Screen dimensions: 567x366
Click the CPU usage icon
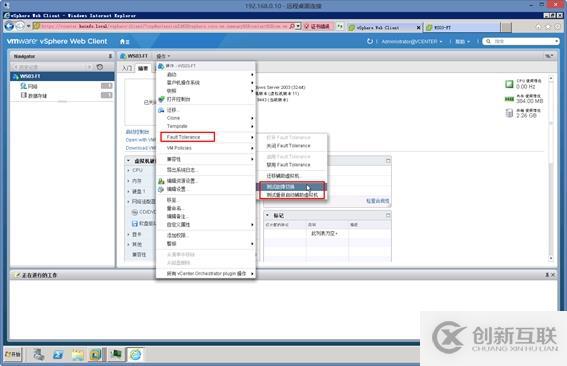point(509,84)
